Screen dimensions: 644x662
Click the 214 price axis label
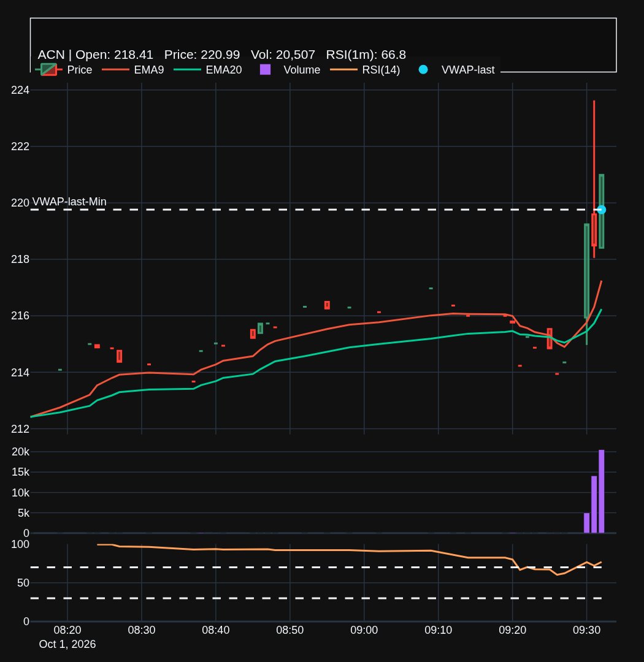tap(20, 373)
